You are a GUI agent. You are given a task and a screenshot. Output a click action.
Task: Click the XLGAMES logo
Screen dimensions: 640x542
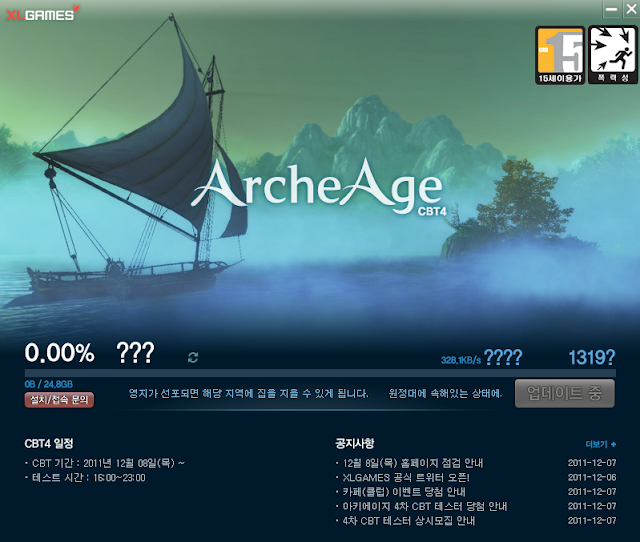point(43,13)
